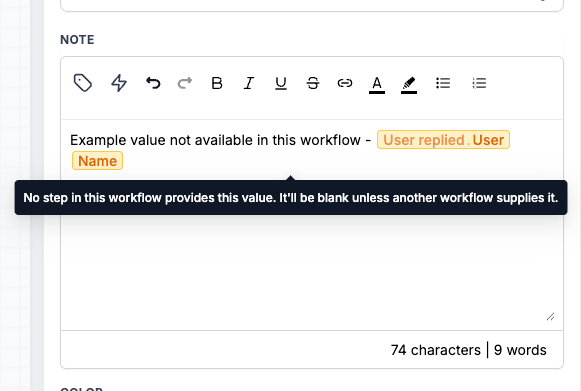This screenshot has width=581, height=391.
Task: Click the NOTE section label
Action: [77, 40]
